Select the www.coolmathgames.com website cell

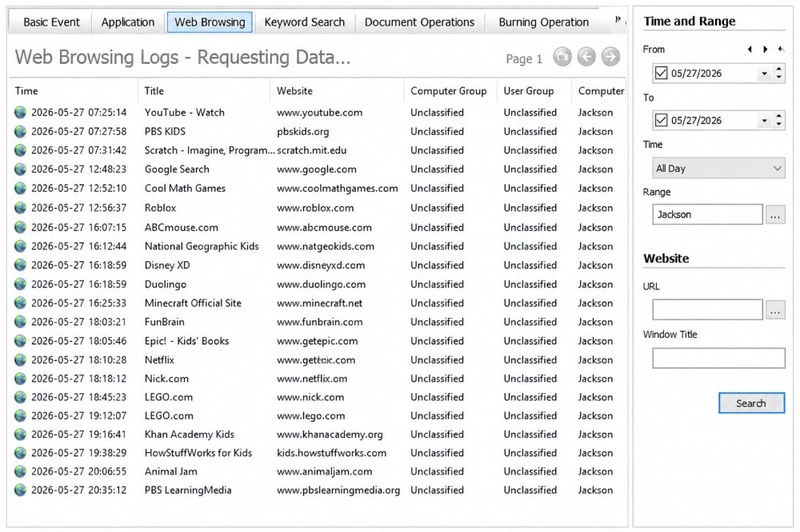coord(337,188)
